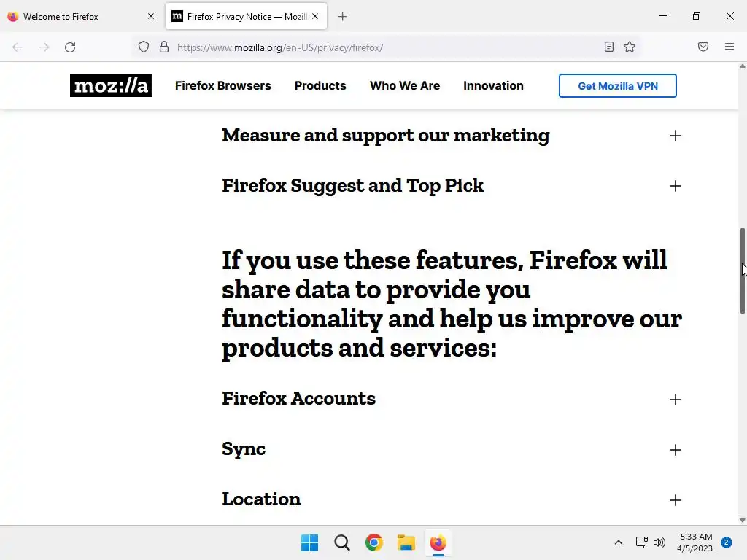Click the vertical scrollbar thumb
The width and height of the screenshot is (747, 560).
[742, 271]
